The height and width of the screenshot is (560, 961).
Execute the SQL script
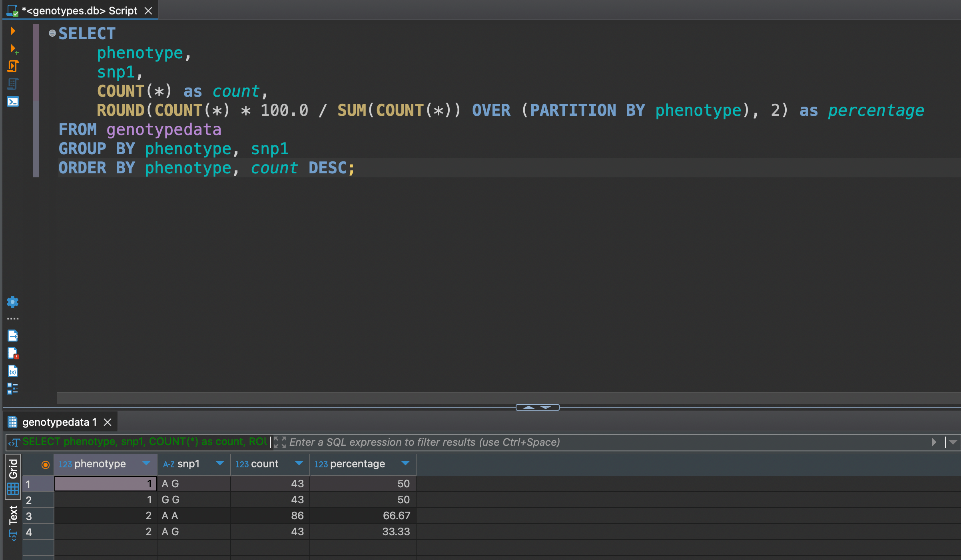[x=13, y=67]
